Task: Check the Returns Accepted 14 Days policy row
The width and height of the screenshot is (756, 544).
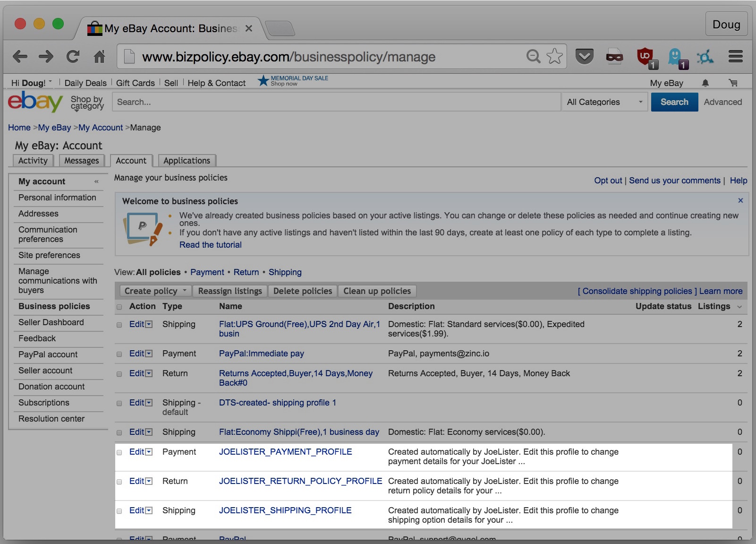Action: click(119, 374)
